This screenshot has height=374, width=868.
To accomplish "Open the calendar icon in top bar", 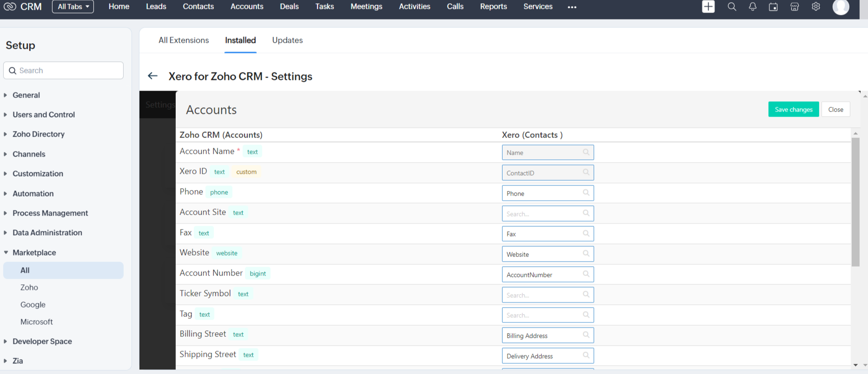I will coord(773,7).
